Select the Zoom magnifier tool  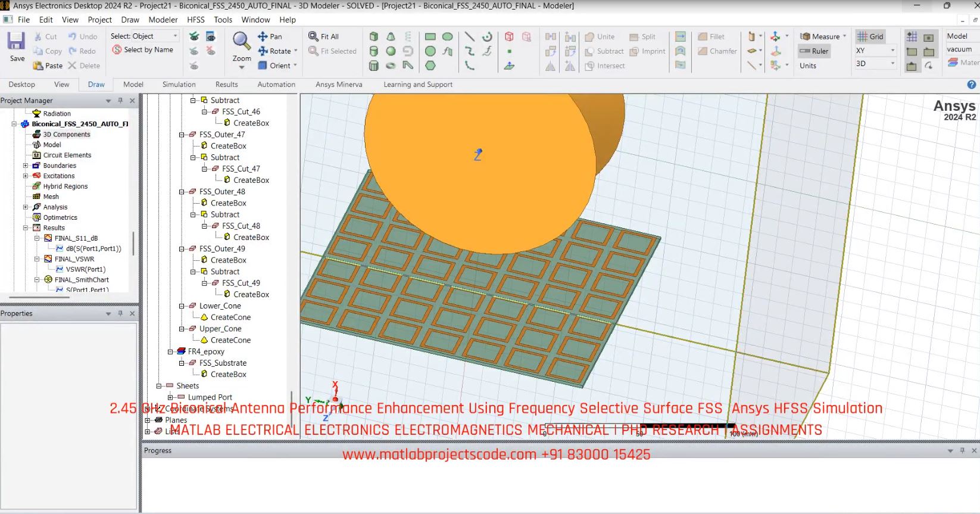pyautogui.click(x=241, y=42)
